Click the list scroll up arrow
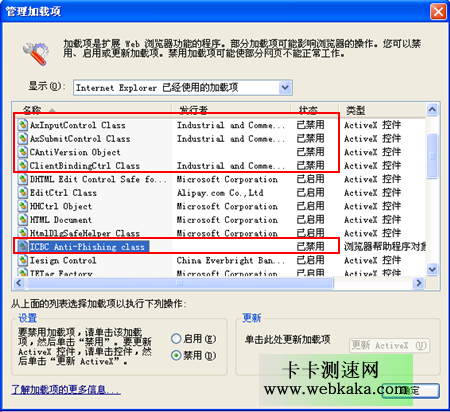 coord(432,109)
